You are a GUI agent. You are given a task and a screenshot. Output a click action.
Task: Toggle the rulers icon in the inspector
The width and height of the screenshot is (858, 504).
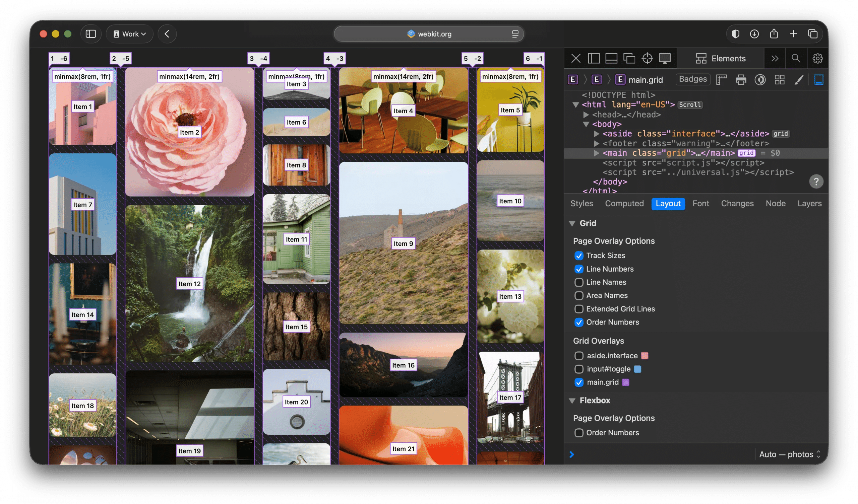pos(722,80)
